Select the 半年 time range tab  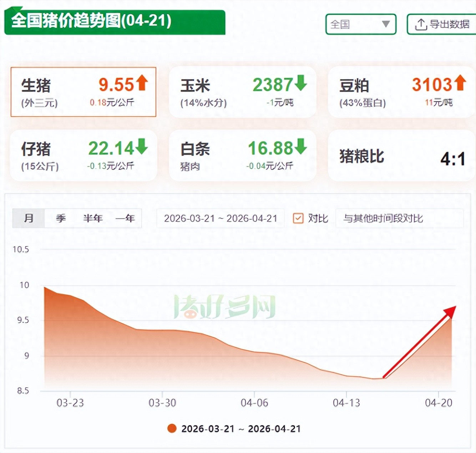point(93,218)
